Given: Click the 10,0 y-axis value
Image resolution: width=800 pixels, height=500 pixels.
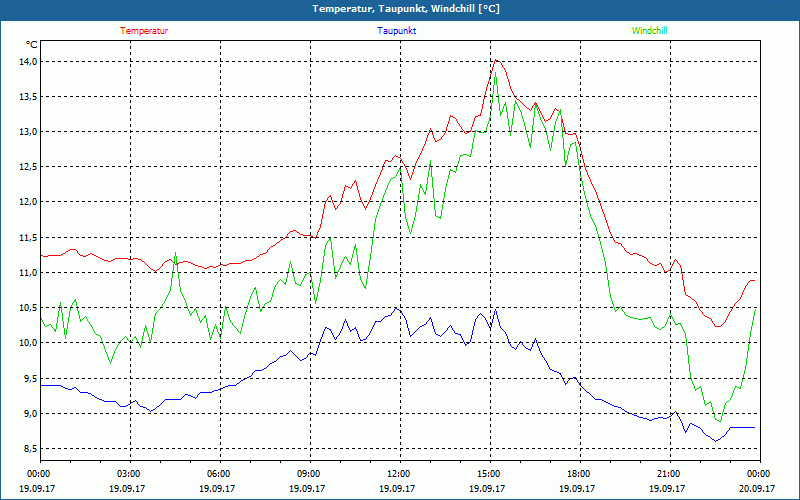Looking at the screenshot, I should 28,343.
